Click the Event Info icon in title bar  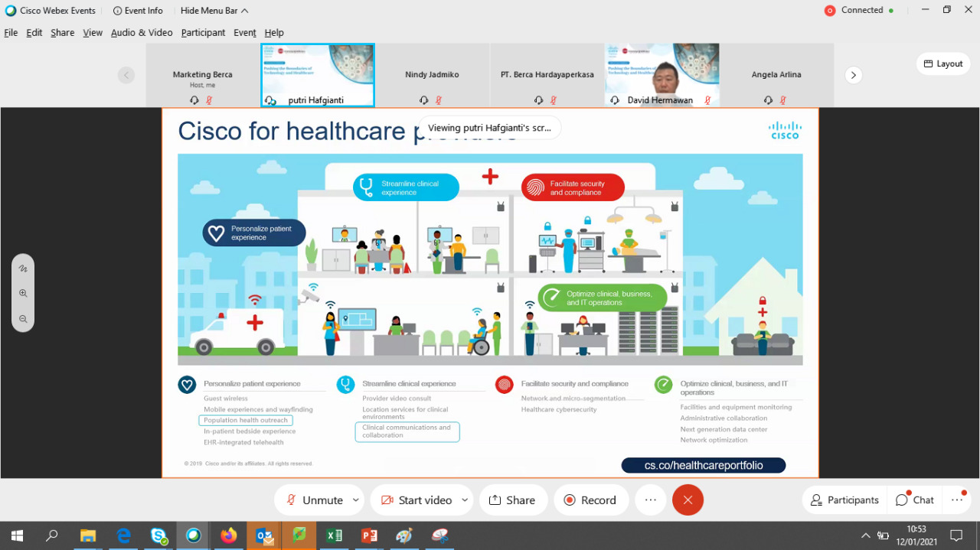tap(117, 11)
